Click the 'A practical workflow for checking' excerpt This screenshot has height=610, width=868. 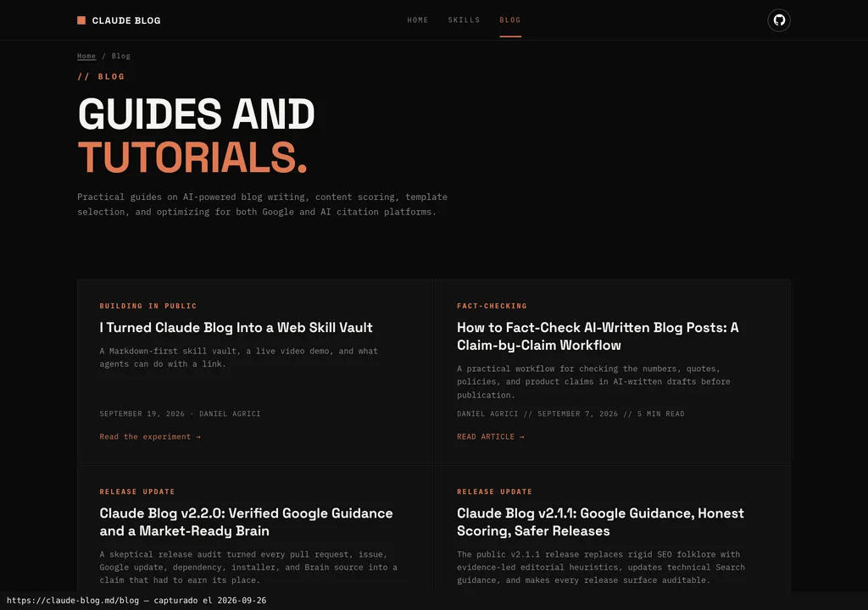tap(593, 382)
